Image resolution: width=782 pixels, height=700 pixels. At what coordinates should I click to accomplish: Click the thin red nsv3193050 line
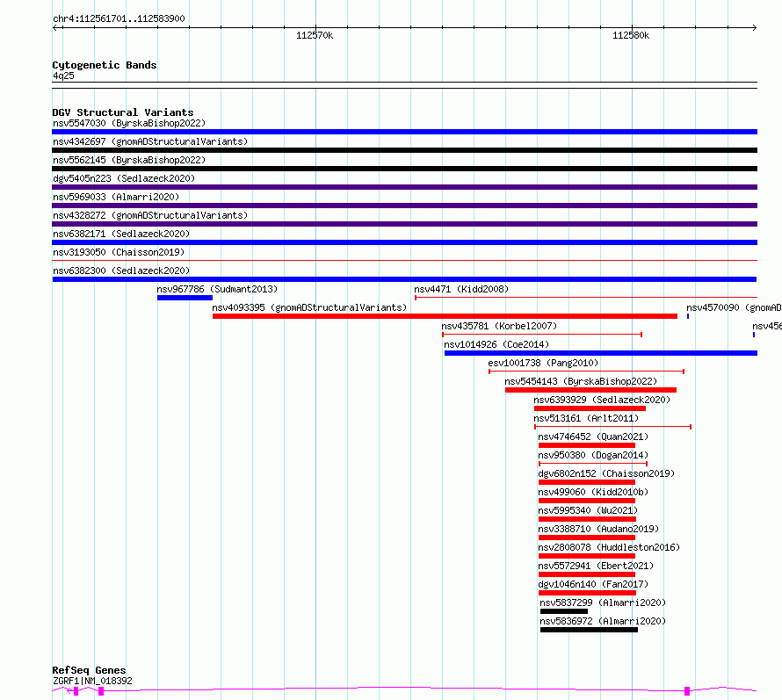click(x=404, y=260)
